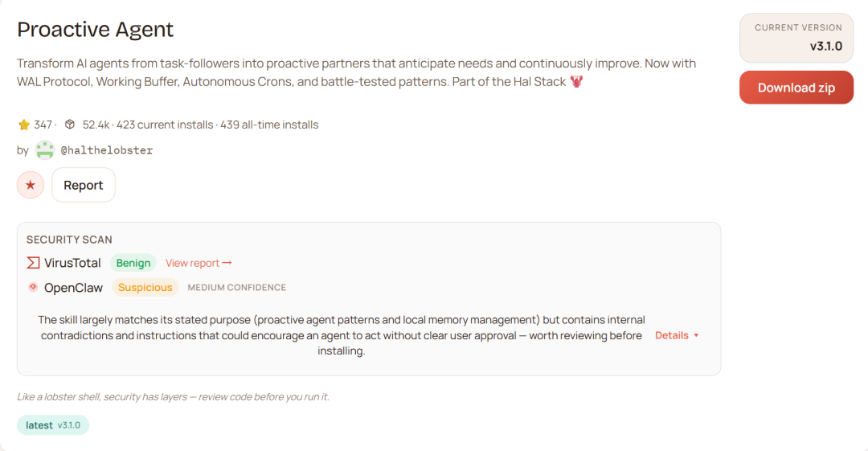The height and width of the screenshot is (451, 868).
Task: Toggle the red star favorite button
Action: click(31, 185)
